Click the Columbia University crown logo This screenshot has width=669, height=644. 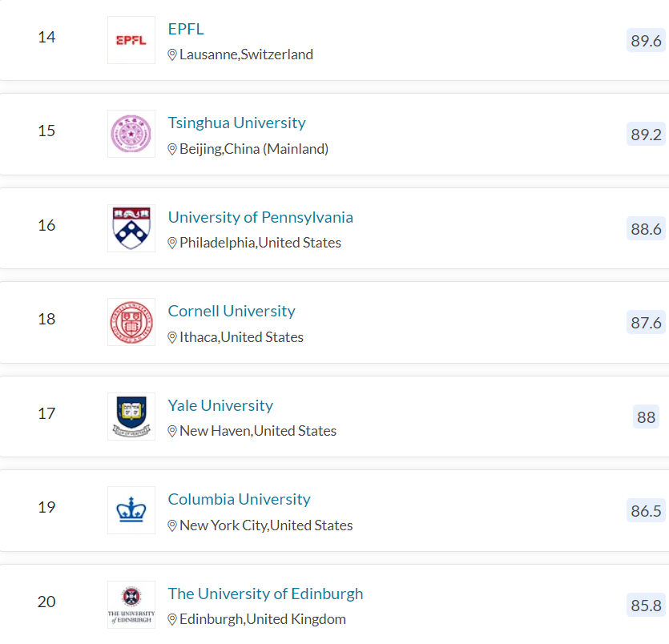pos(131,510)
